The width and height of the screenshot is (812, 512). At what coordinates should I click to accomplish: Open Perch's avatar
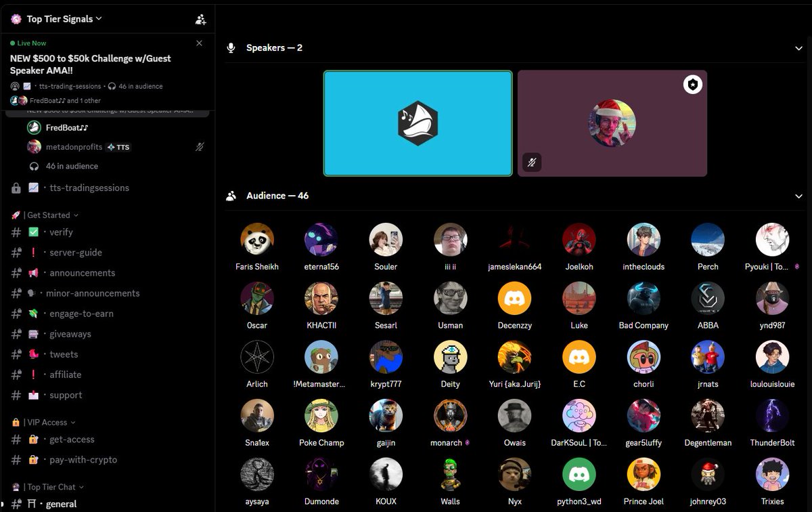pyautogui.click(x=708, y=240)
